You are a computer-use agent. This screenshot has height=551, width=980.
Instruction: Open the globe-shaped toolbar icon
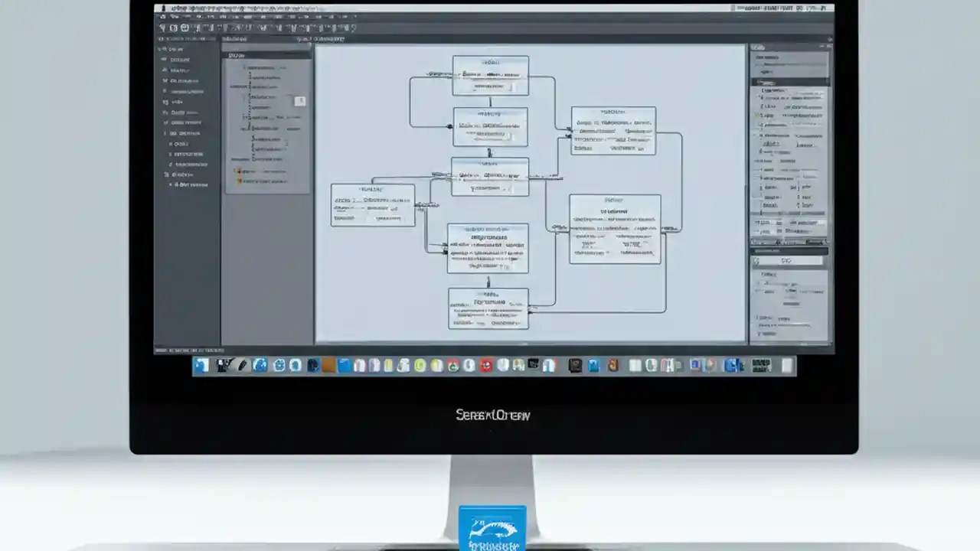coord(185,28)
